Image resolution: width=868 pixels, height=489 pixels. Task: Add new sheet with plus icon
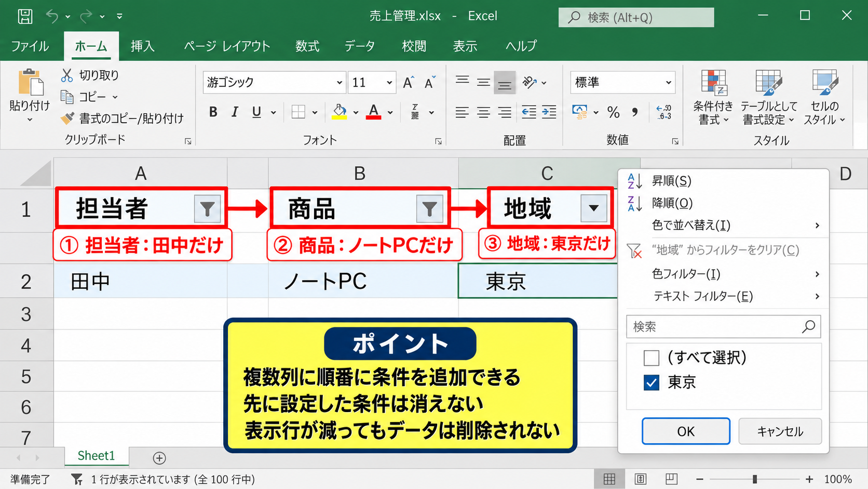pyautogui.click(x=159, y=458)
